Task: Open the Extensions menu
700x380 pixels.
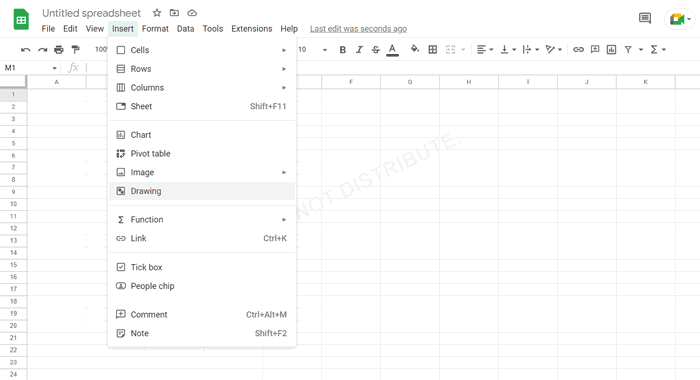Action: click(252, 29)
